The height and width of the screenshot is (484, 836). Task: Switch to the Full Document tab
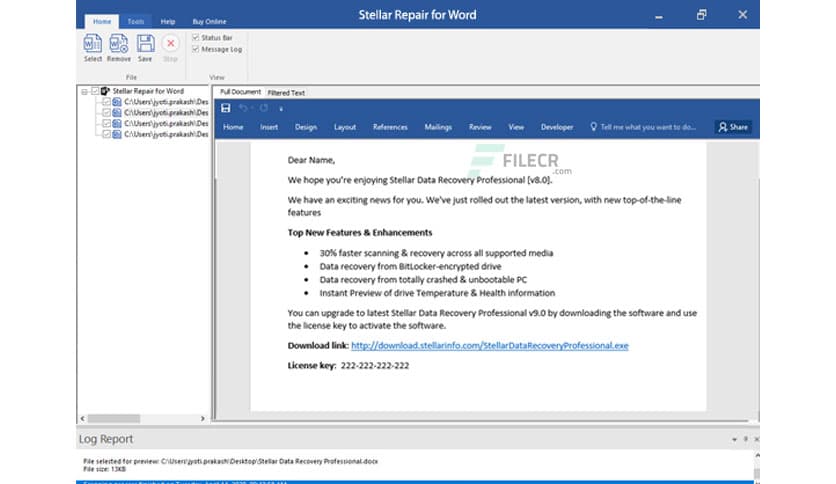coord(240,92)
